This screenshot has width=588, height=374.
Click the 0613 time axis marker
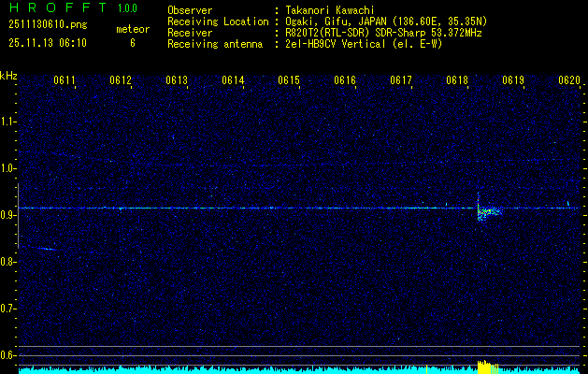tap(177, 80)
